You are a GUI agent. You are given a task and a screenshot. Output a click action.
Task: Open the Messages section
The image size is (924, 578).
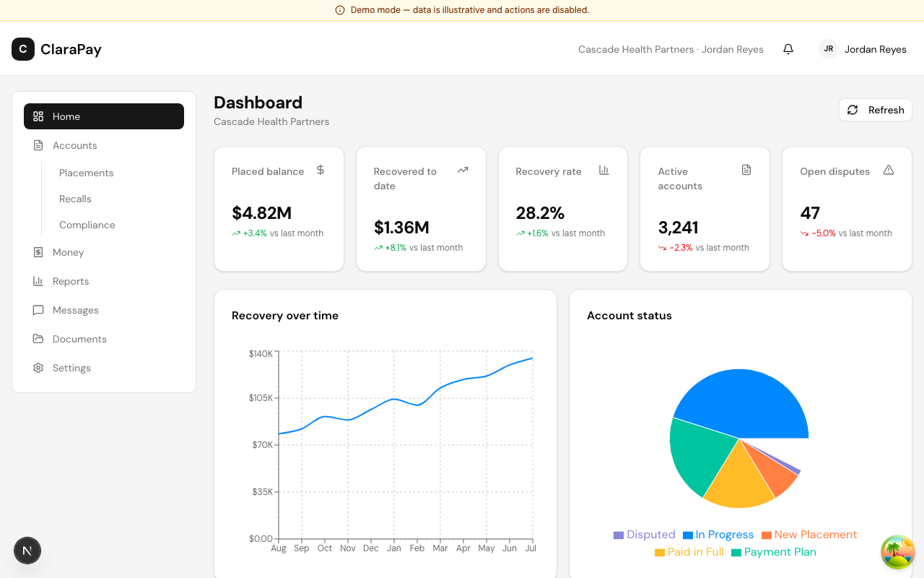104,310
